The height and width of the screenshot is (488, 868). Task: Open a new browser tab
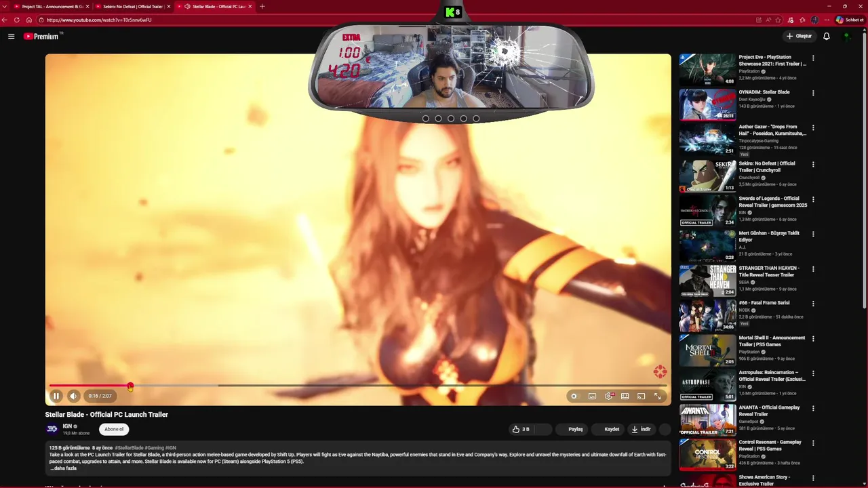262,6
